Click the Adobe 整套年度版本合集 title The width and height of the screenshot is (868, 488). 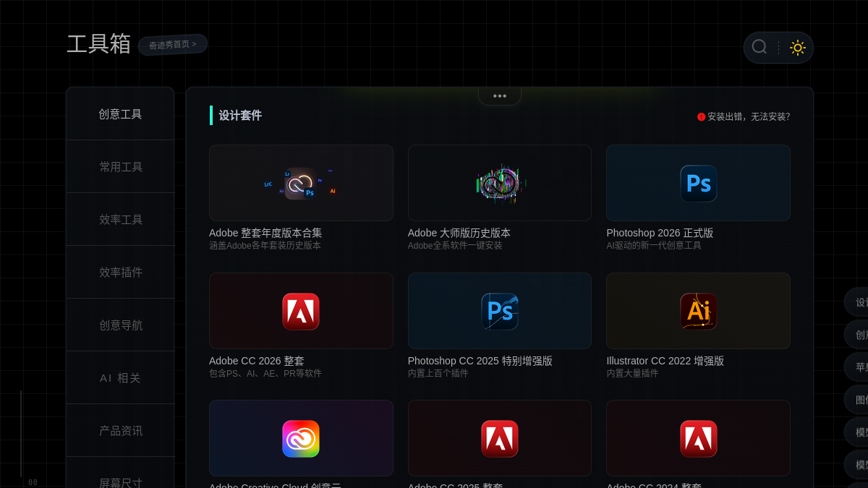(265, 233)
